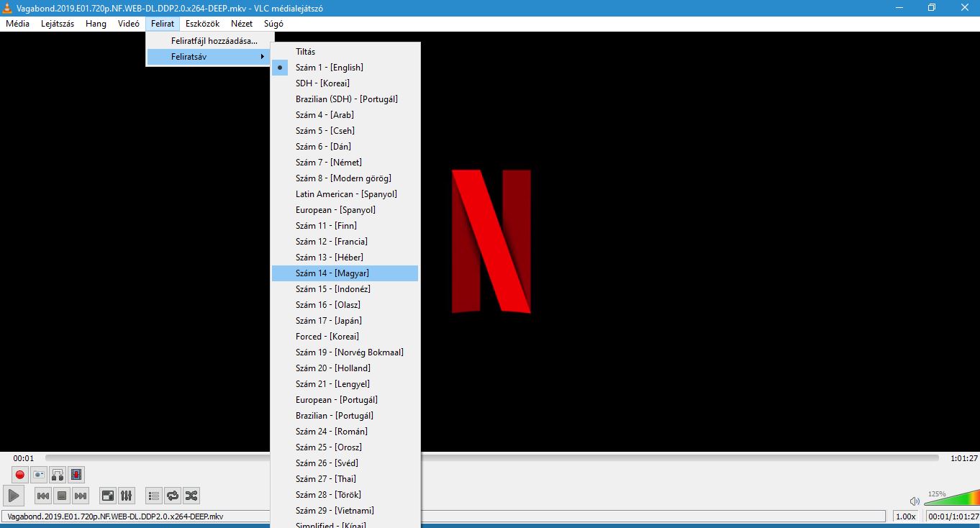980x528 pixels.
Task: Select Szám 21 - [Lengyel] subtitle
Action: [x=345, y=384]
